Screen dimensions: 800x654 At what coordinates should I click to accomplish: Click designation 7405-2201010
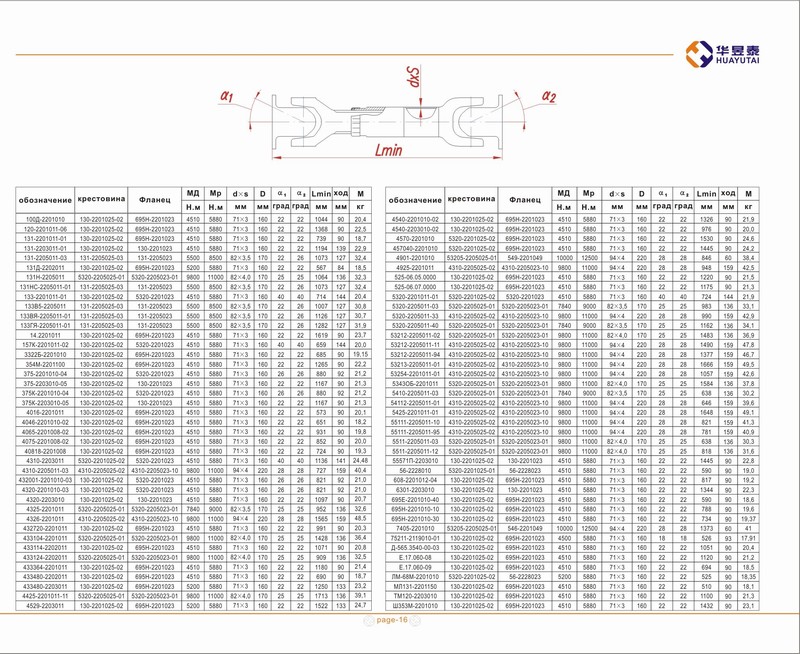tap(415, 529)
